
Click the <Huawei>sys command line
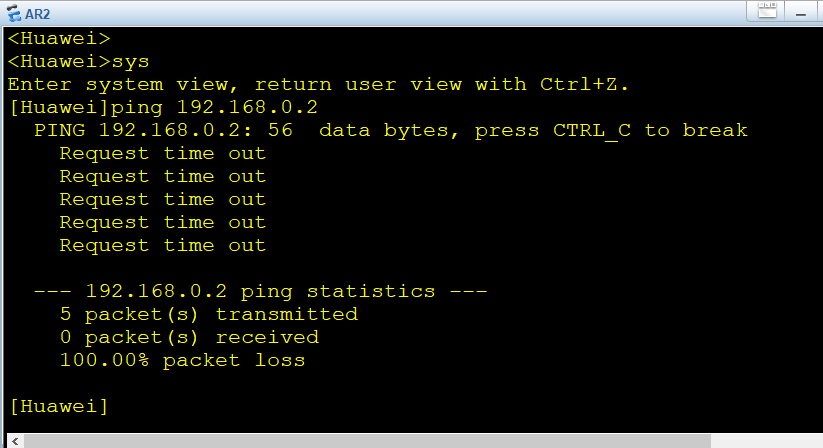tap(78, 62)
